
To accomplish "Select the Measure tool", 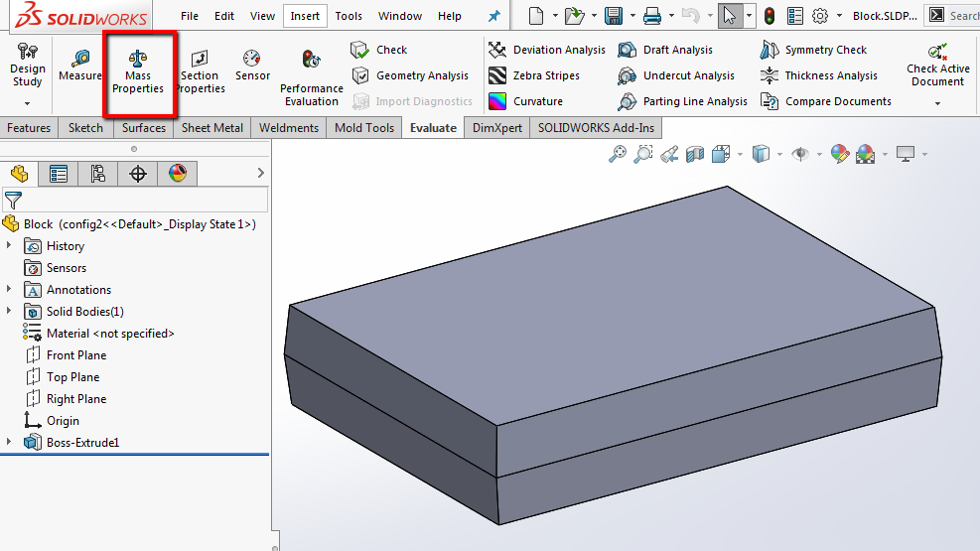I will [x=80, y=66].
